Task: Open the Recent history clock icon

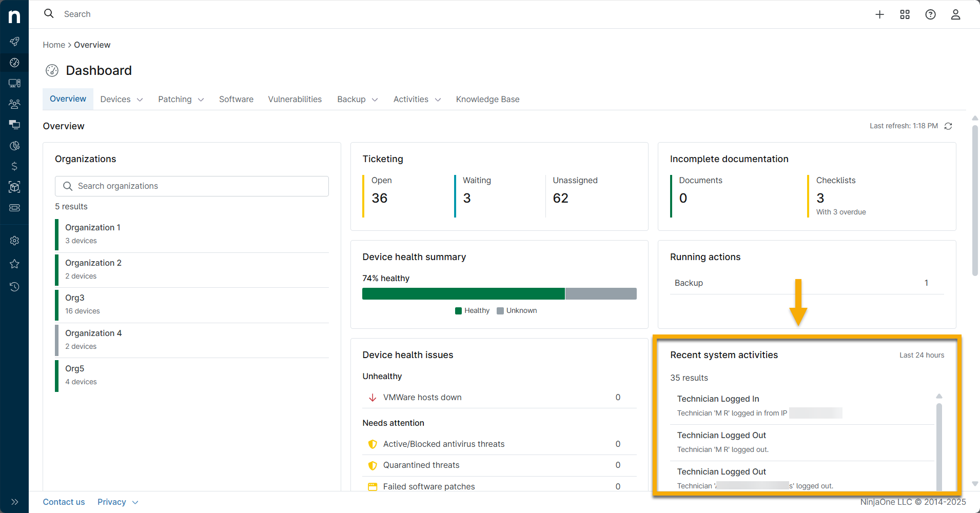Action: [14, 286]
